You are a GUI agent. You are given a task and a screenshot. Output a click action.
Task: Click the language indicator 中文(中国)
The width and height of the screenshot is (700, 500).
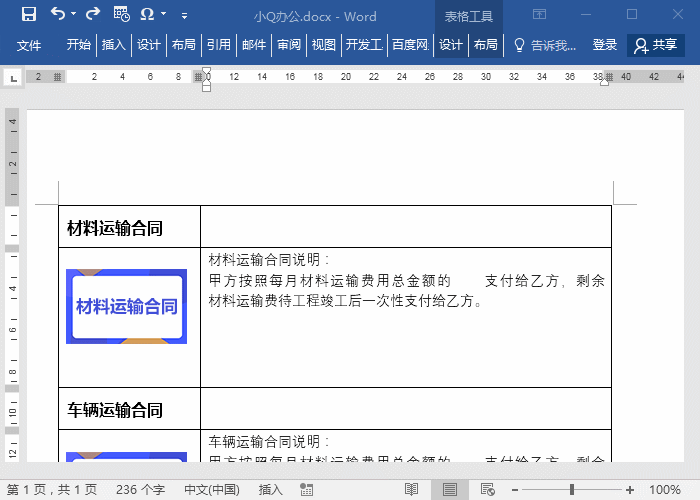tap(212, 490)
